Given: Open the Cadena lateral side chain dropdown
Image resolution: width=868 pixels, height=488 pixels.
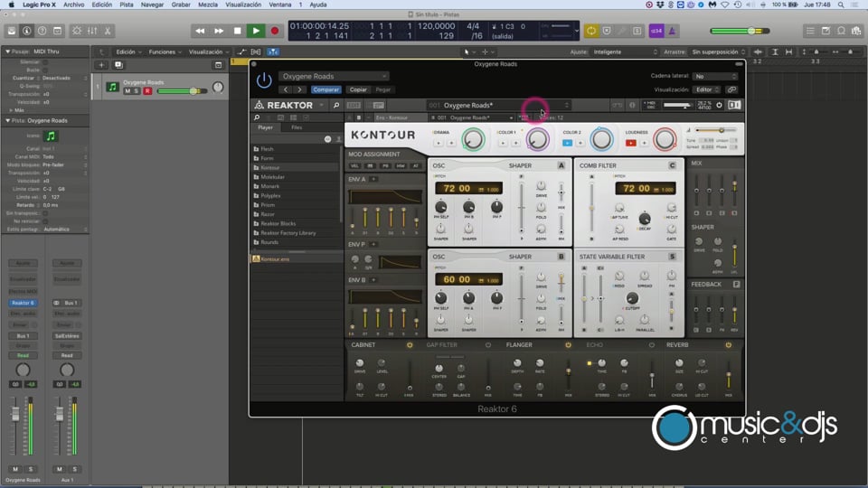Looking at the screenshot, I should pyautogui.click(x=715, y=76).
